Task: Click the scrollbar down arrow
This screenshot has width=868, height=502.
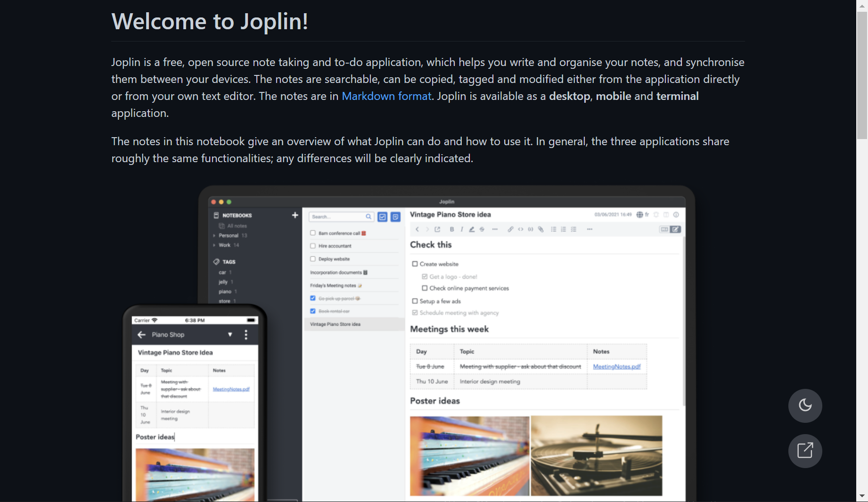Action: coord(862,496)
